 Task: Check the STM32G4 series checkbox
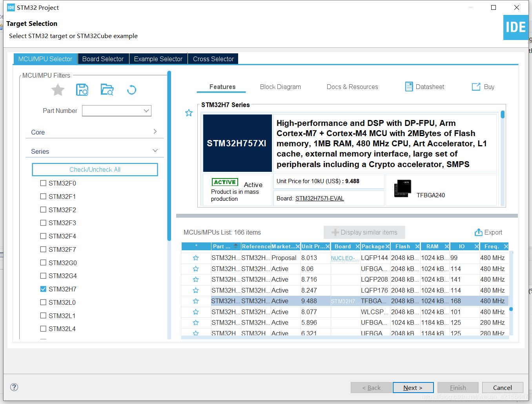[x=43, y=276]
